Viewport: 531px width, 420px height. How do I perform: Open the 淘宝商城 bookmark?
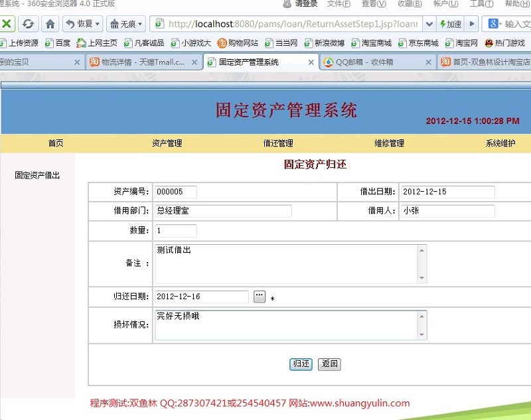(x=372, y=43)
